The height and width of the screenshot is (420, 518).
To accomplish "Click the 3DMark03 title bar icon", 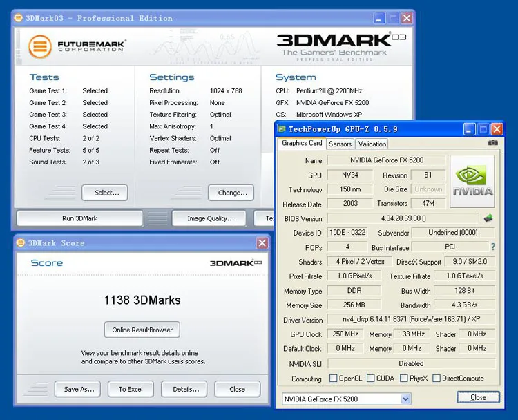I will tap(19, 18).
